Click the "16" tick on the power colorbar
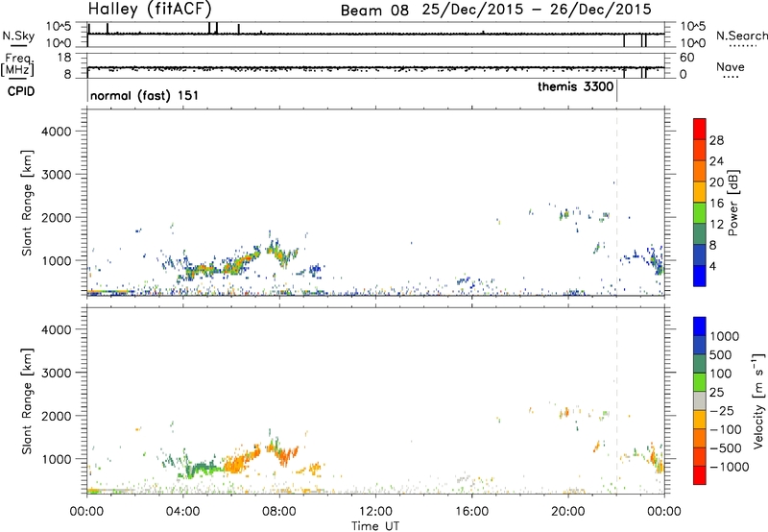This screenshot has width=768, height=532. point(716,204)
